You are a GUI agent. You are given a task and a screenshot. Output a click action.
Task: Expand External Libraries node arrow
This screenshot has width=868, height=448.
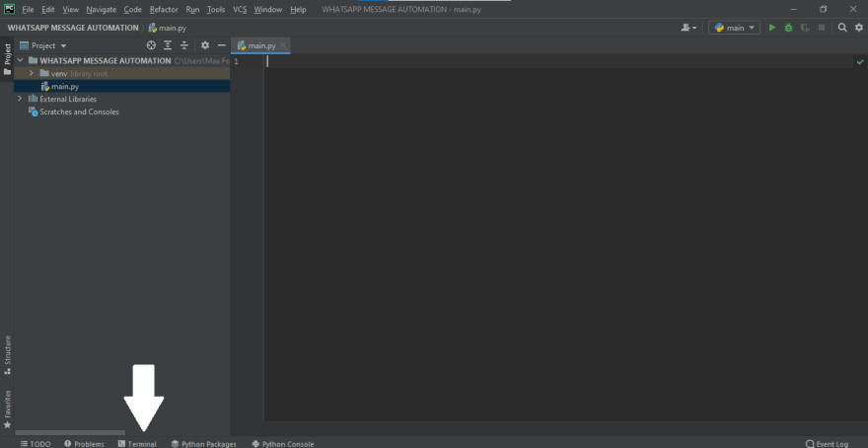point(21,99)
